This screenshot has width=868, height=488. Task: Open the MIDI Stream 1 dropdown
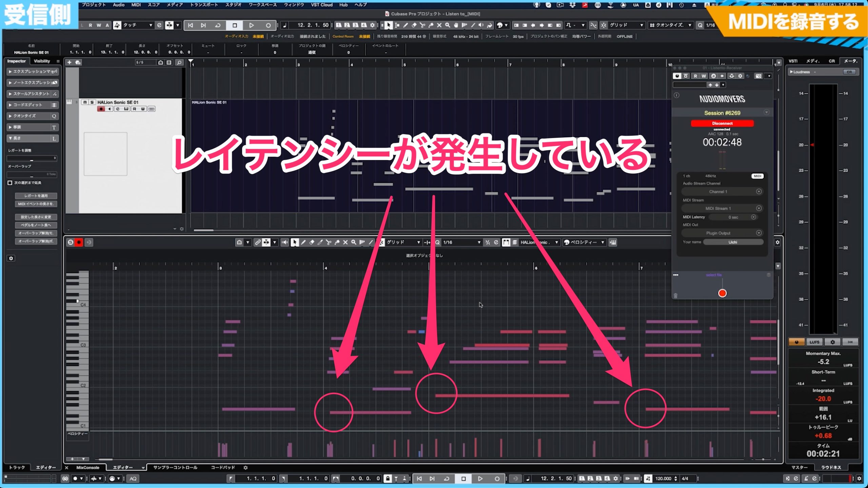point(722,208)
